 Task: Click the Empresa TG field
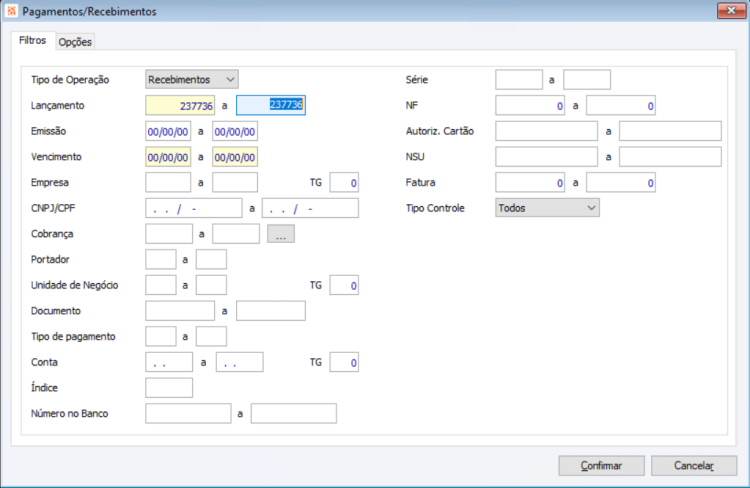pos(344,183)
